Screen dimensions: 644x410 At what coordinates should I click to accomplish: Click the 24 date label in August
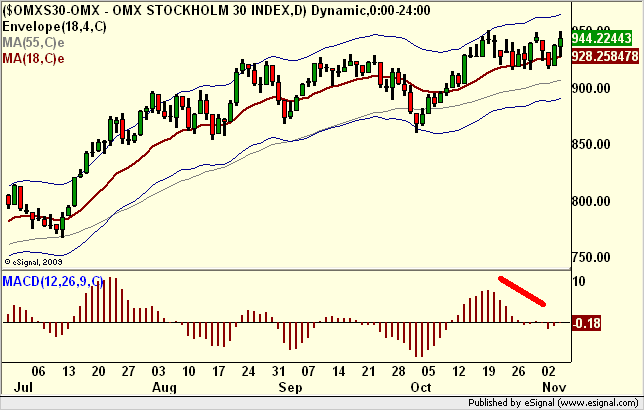(248, 371)
